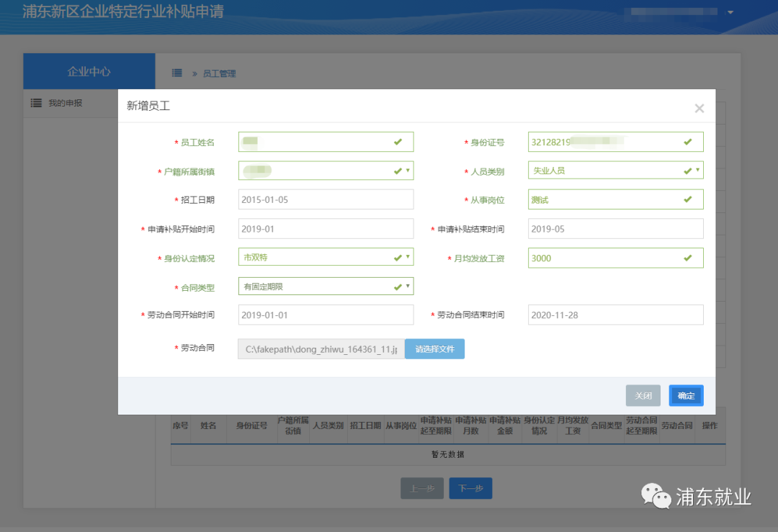
Task: Expand the 合同类型 dropdown showing 有固定期限
Action: click(x=326, y=287)
